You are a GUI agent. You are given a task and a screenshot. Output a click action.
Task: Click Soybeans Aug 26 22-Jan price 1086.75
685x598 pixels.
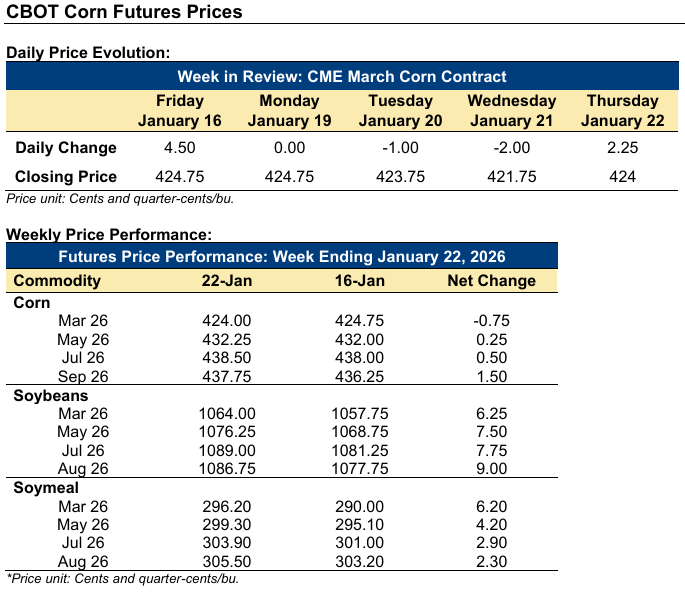click(x=227, y=469)
